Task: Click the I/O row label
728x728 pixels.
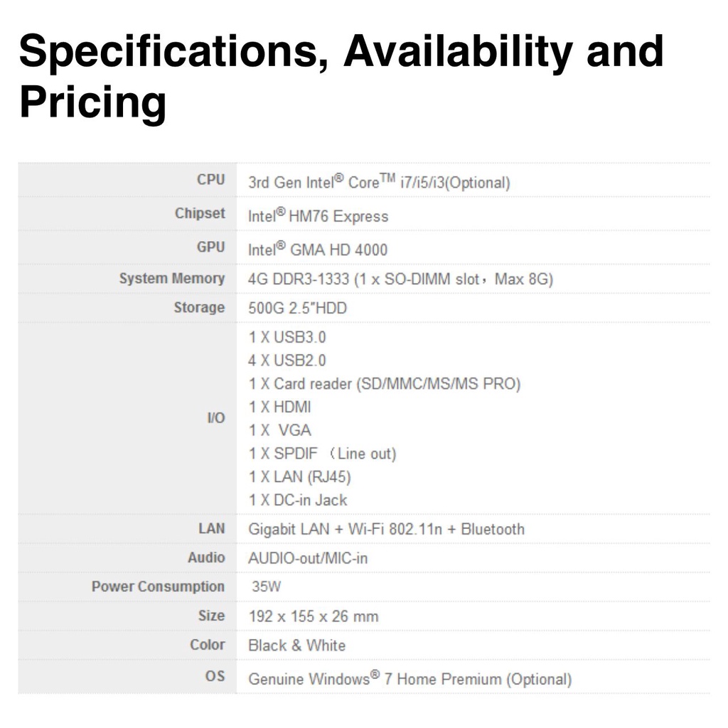Action: [x=215, y=418]
